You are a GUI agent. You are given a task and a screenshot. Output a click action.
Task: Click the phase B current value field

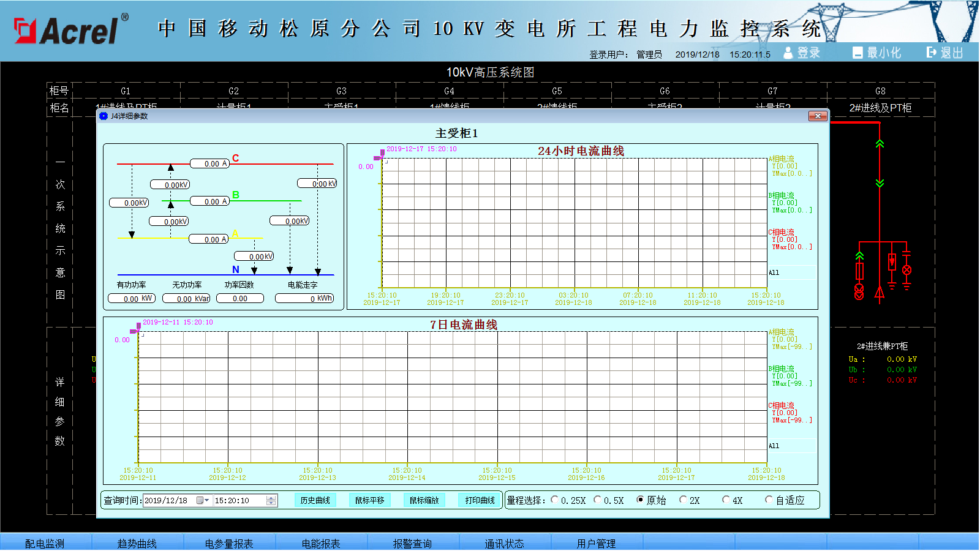[209, 201]
